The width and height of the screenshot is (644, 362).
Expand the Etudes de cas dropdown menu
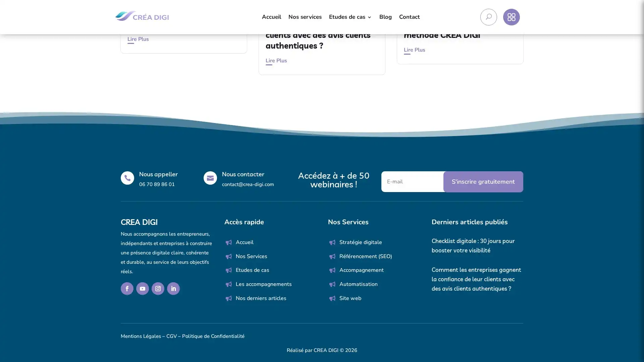tap(350, 17)
